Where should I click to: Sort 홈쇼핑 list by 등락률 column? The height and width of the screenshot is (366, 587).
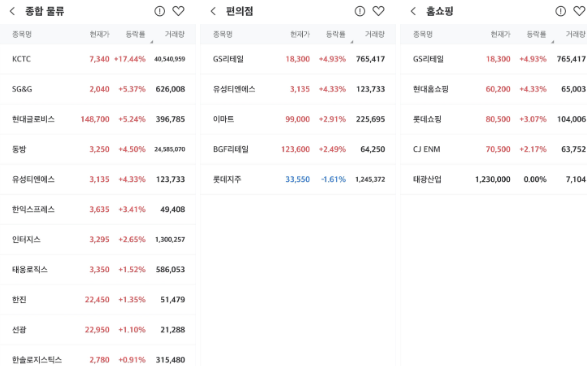[x=536, y=34]
